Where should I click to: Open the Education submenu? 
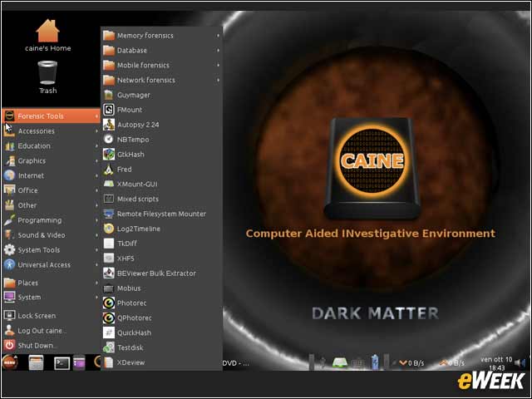pyautogui.click(x=52, y=146)
